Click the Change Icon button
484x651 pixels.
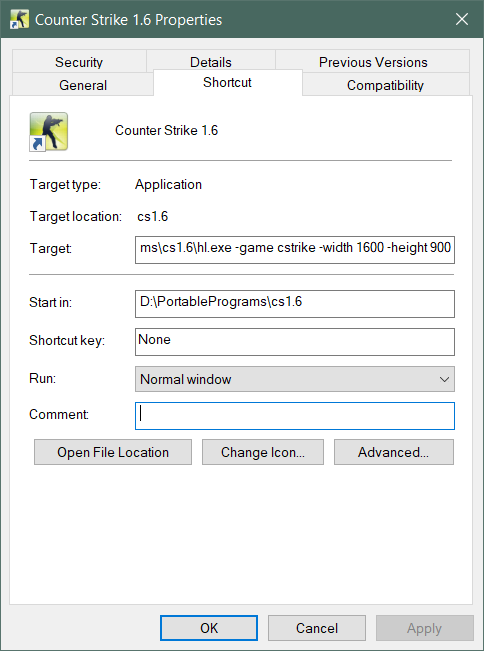pos(263,452)
